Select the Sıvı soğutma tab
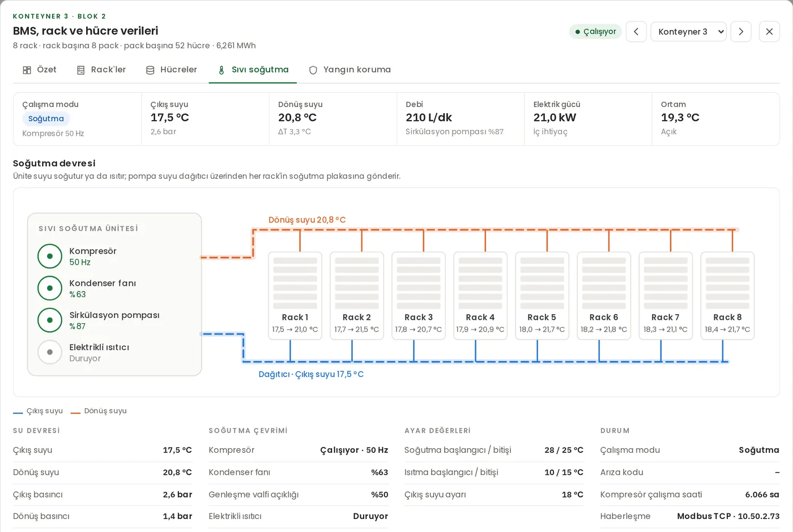 pyautogui.click(x=253, y=70)
